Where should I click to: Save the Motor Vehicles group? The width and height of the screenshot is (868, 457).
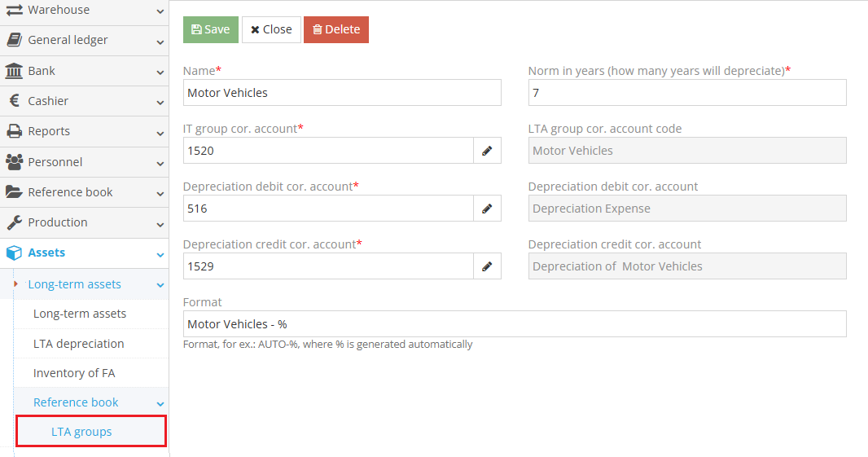[210, 29]
